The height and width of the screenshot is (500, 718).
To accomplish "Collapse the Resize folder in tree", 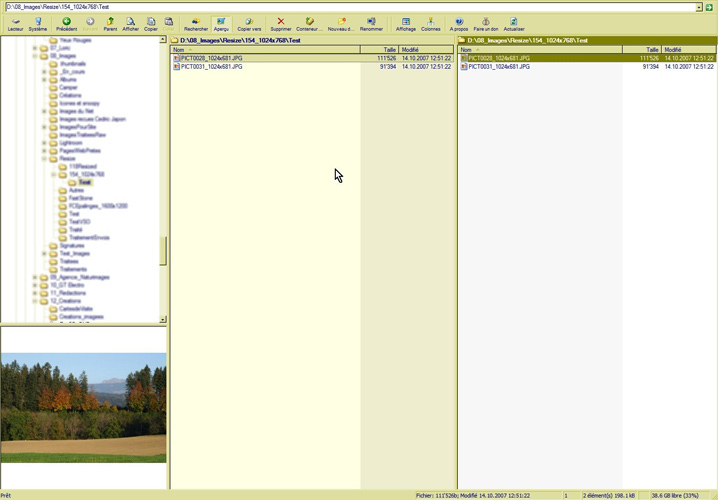I will click(x=44, y=158).
